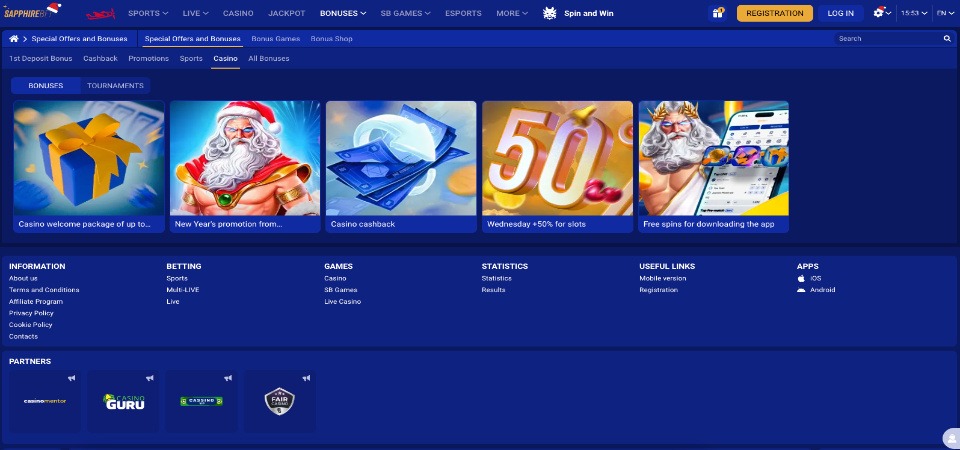The width and height of the screenshot is (960, 450).
Task: Click the Search input field
Action: pos(888,39)
